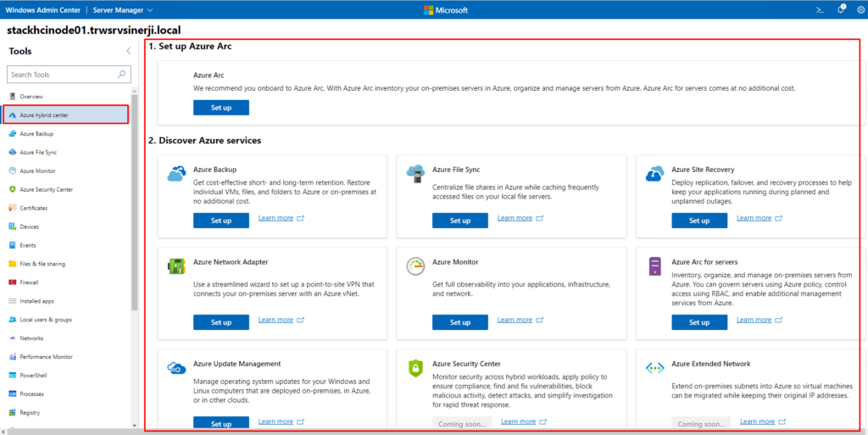Click external link icon beside Azure Backup Learn more
The width and height of the screenshot is (868, 435).
coord(301,218)
